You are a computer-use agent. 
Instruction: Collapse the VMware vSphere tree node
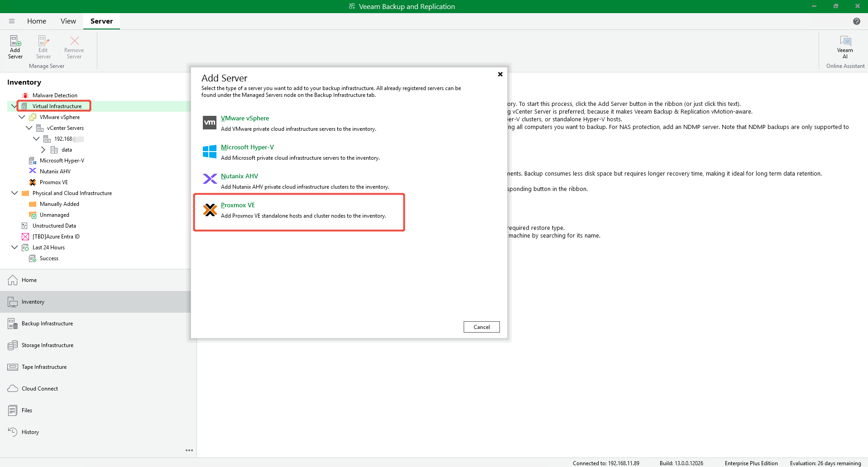[22, 117]
